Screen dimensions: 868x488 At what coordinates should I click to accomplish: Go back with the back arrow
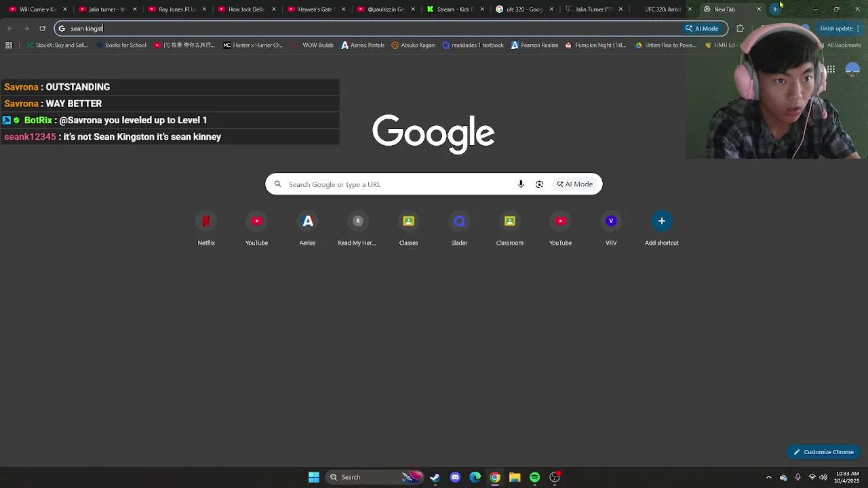tap(9, 28)
